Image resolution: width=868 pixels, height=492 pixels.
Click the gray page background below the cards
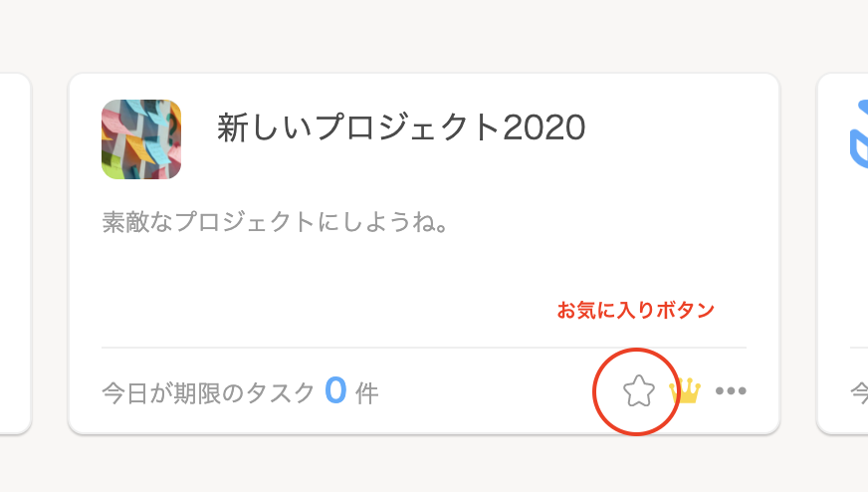434,465
